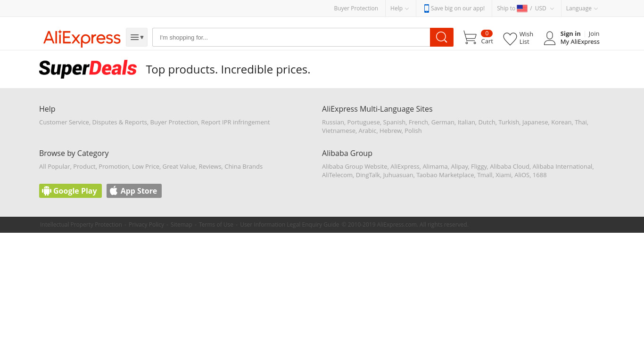Click the mobile phone app icon

click(x=427, y=8)
